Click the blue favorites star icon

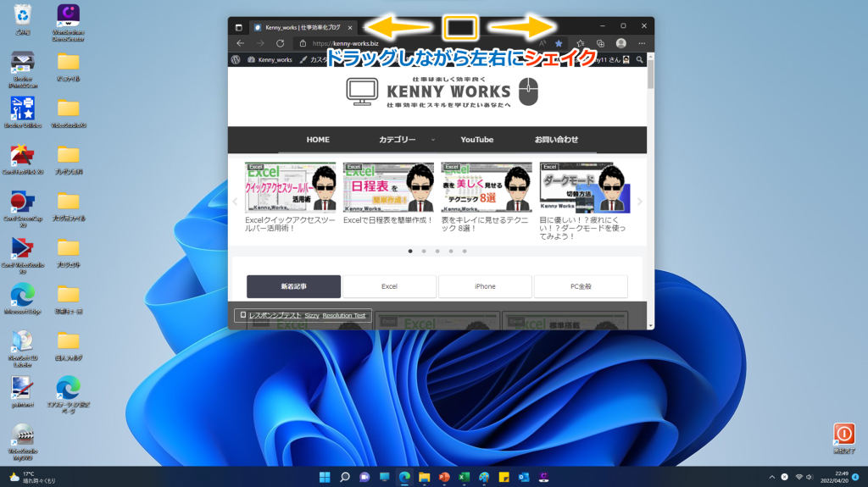[559, 43]
